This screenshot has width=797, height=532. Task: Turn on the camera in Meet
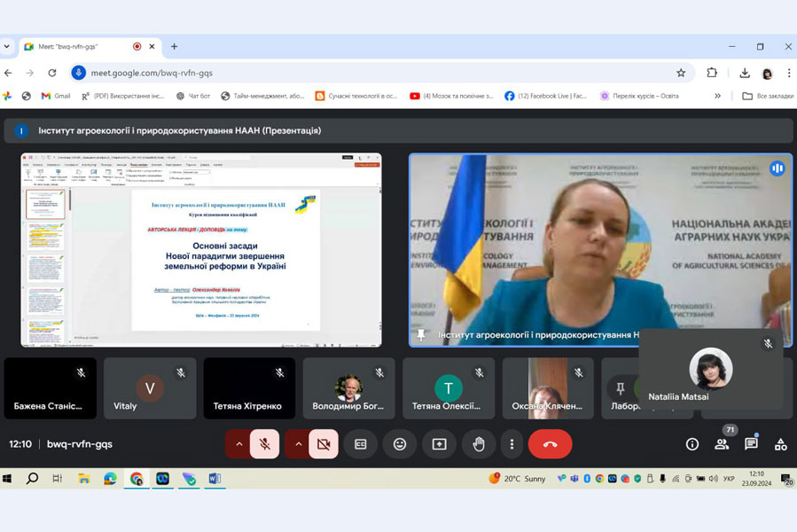(x=324, y=444)
